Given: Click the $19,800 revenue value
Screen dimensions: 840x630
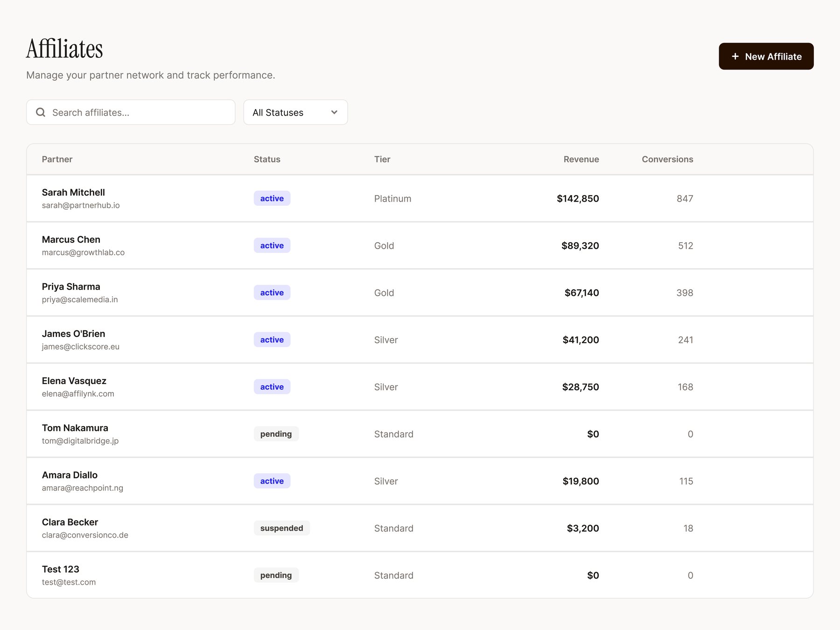Looking at the screenshot, I should coord(581,481).
